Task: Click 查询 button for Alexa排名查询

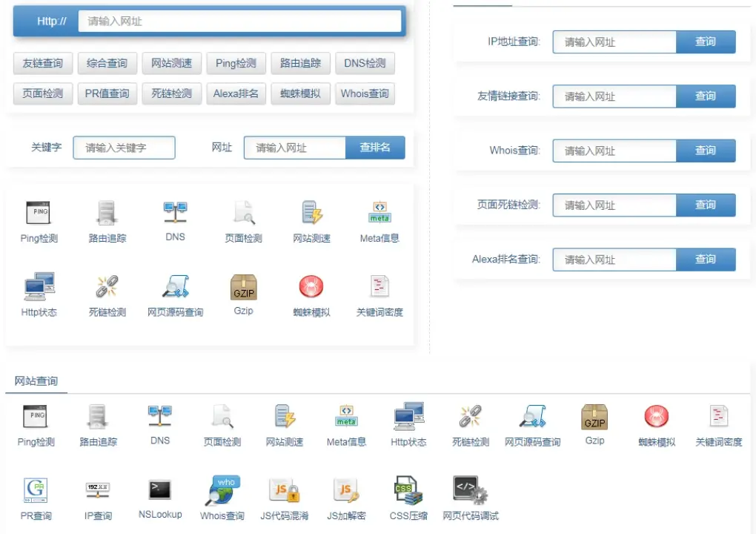Action: pos(706,260)
